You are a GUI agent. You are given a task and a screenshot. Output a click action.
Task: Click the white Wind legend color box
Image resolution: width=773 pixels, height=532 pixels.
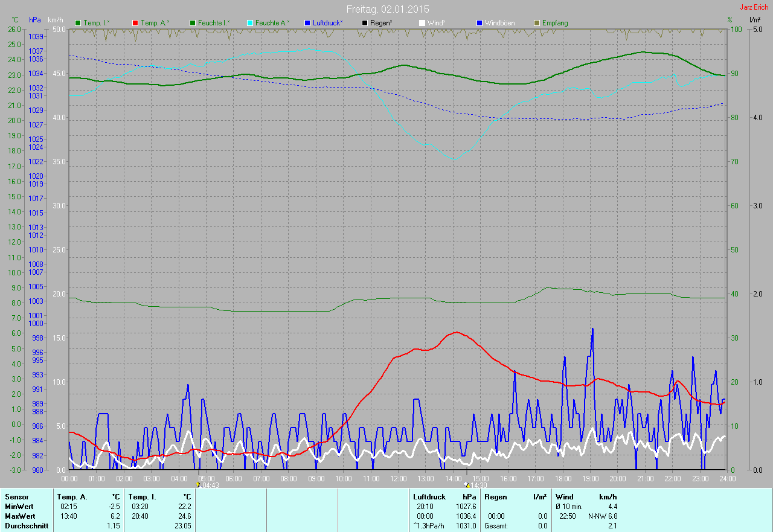pyautogui.click(x=422, y=23)
